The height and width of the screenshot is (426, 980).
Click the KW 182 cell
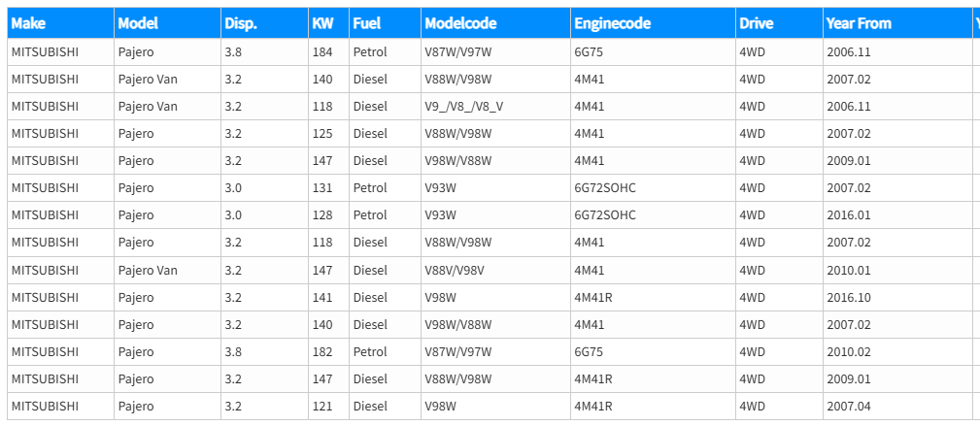point(328,351)
